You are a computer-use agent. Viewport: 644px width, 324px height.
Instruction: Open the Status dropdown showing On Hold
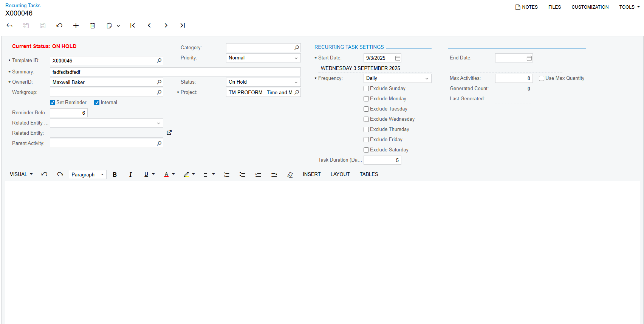pyautogui.click(x=263, y=82)
